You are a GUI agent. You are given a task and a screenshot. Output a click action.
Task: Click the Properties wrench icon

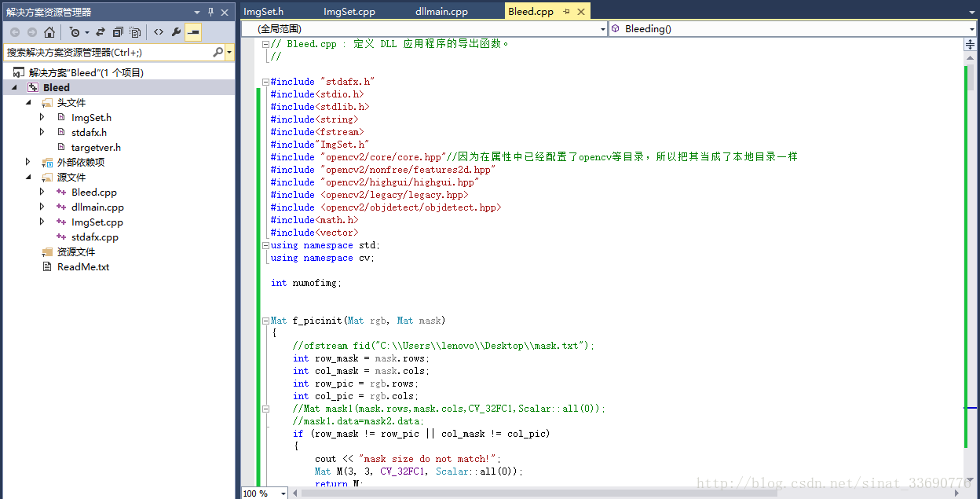point(176,32)
